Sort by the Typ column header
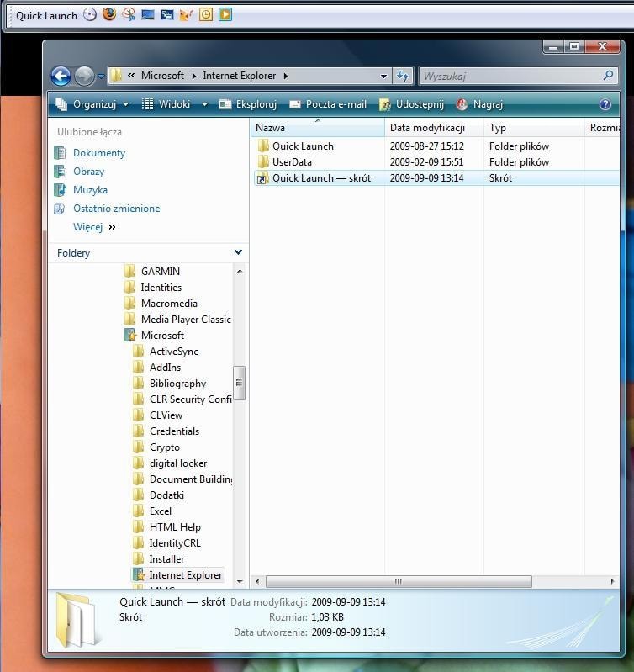 tap(534, 128)
